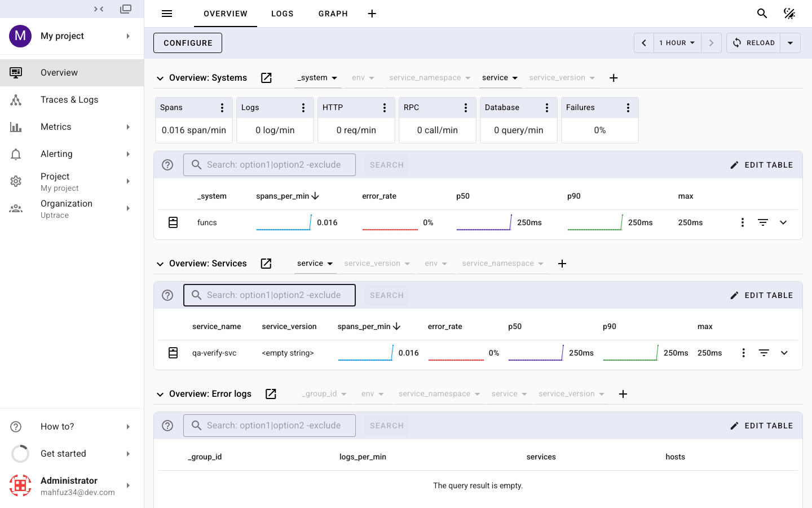The image size is (812, 508).
Task: Sort by spans_per_min in Systems table
Action: coord(288,196)
